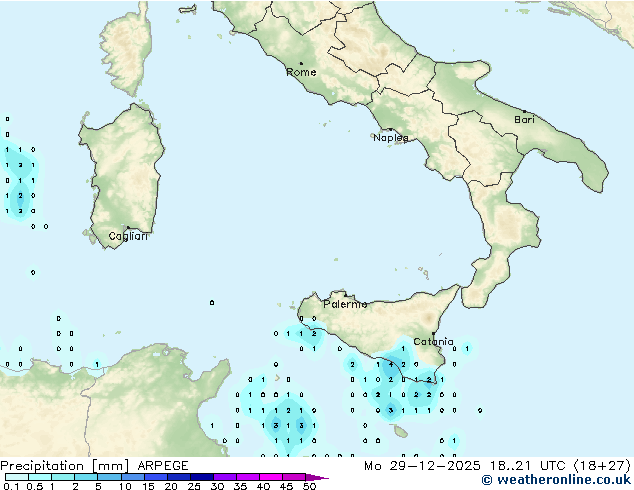
Task: Select the 25–30 mm legend swatch
Action: (202, 477)
